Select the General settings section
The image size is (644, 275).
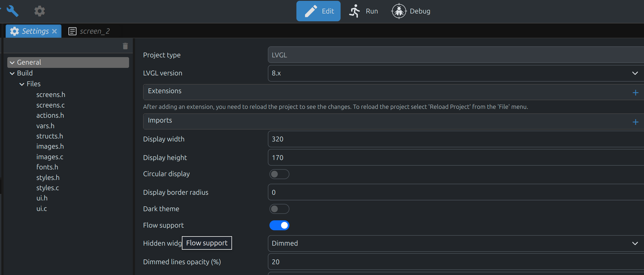[x=29, y=62]
